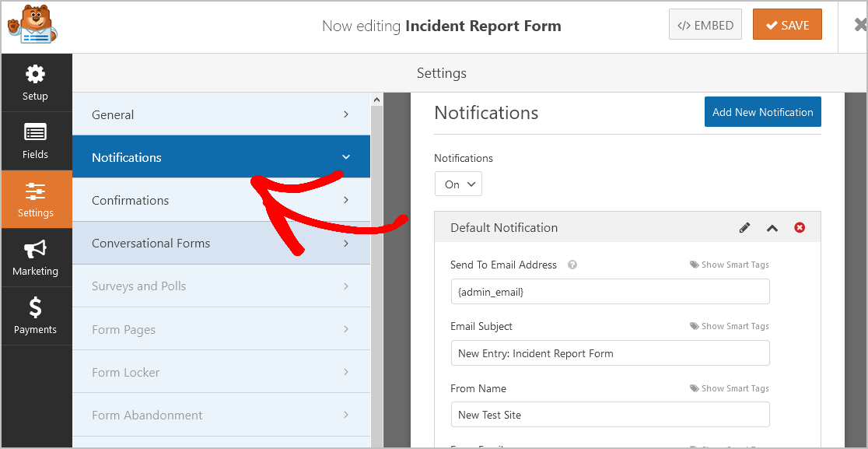The image size is (868, 449).
Task: Close the form builder with the X
Action: click(860, 26)
